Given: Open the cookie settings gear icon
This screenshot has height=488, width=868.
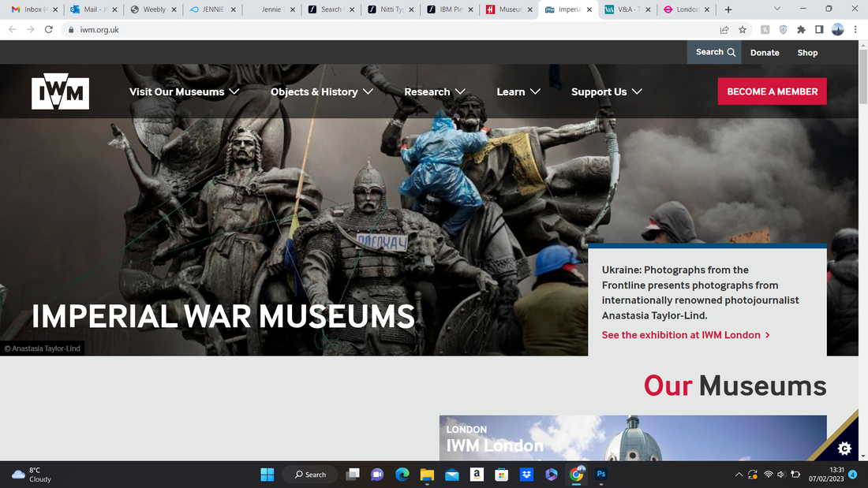Looking at the screenshot, I should (x=844, y=448).
